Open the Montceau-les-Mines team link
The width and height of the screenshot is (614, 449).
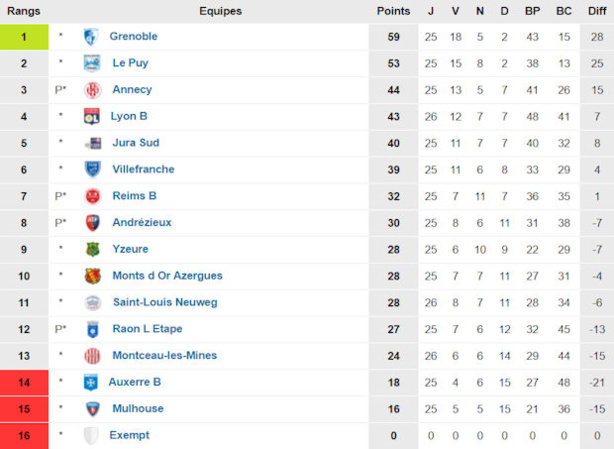[165, 355]
